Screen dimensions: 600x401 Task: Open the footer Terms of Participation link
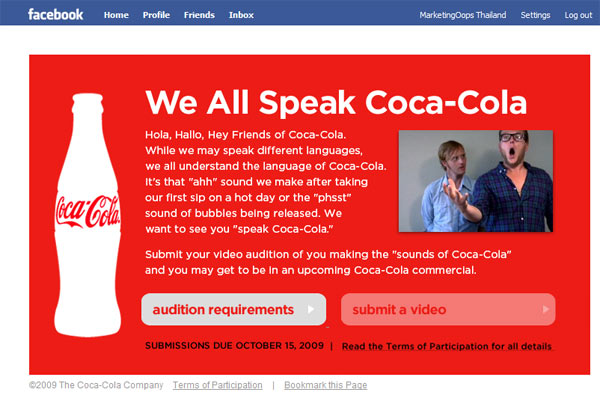point(217,385)
